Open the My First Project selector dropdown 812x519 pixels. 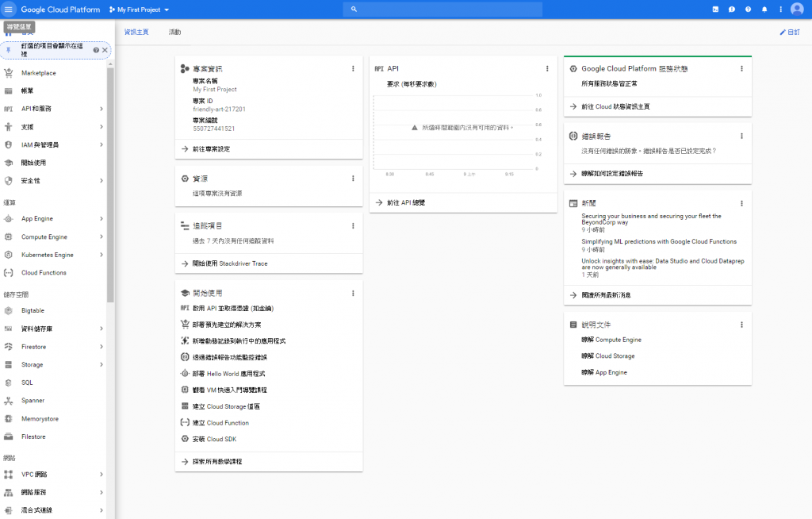coord(140,10)
